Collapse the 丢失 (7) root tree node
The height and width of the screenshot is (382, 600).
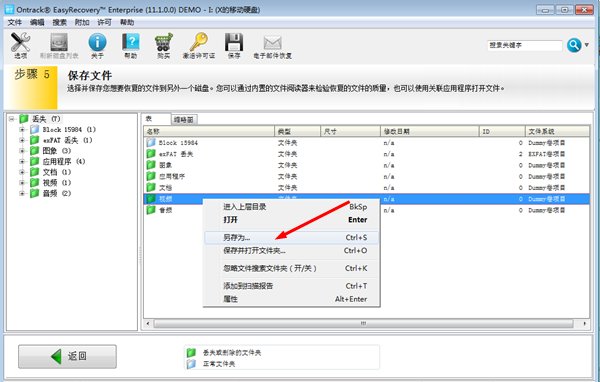coord(11,119)
